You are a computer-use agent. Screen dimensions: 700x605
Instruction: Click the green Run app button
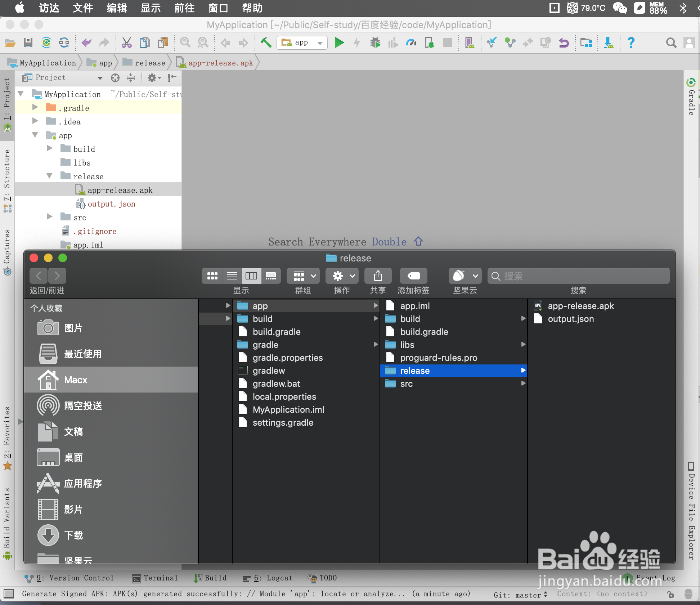[339, 43]
